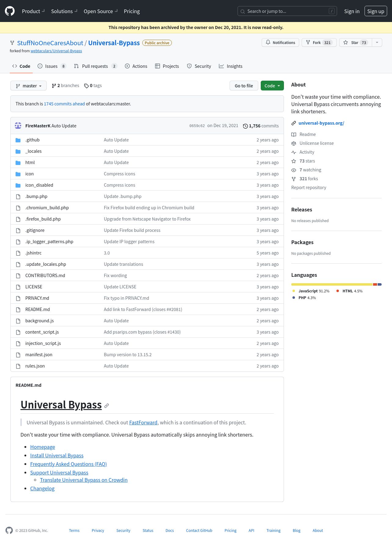
Task: Click the Activity pulse icon
Action: point(294,152)
